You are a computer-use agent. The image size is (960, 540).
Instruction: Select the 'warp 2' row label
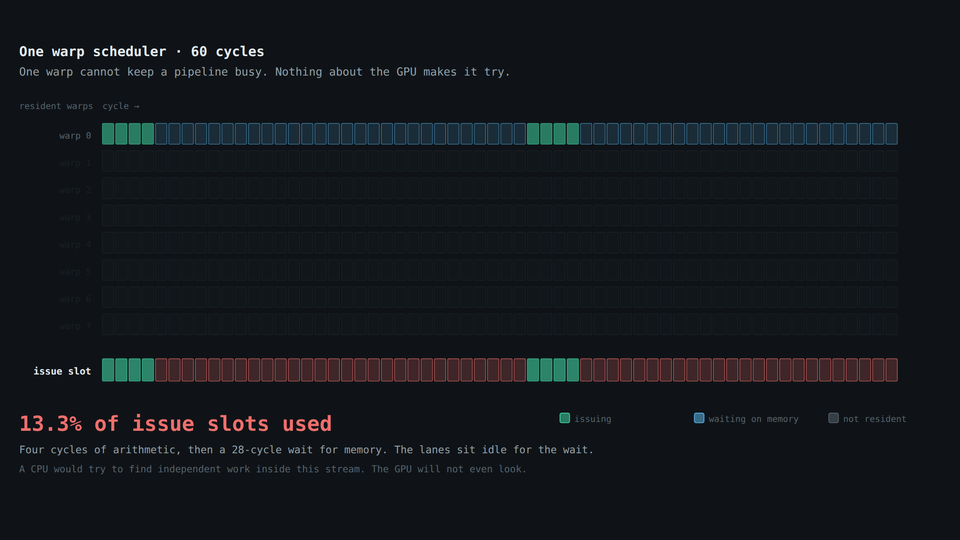75,190
